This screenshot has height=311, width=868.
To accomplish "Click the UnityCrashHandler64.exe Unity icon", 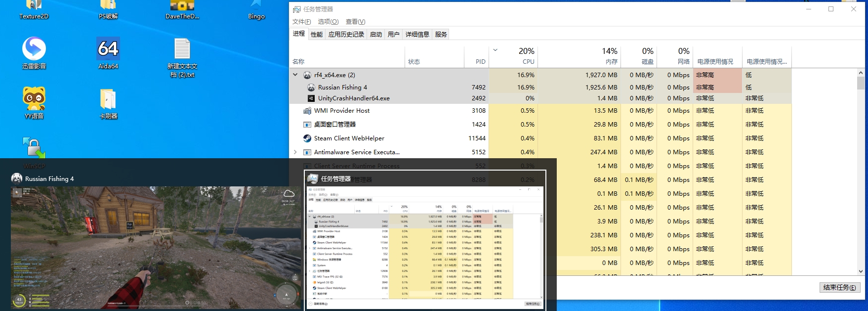I will click(x=311, y=98).
